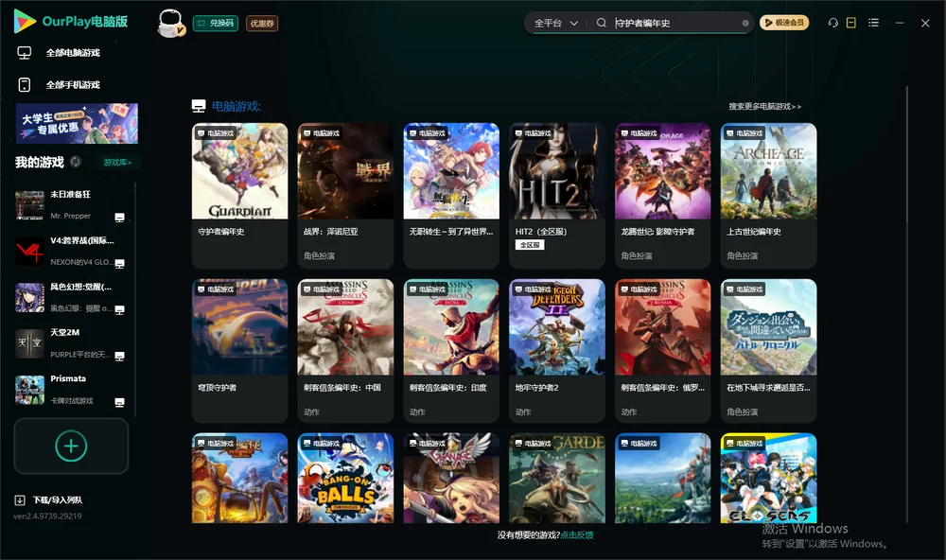The width and height of the screenshot is (946, 560).
Task: Clear the search box with the X icon
Action: pos(745,24)
